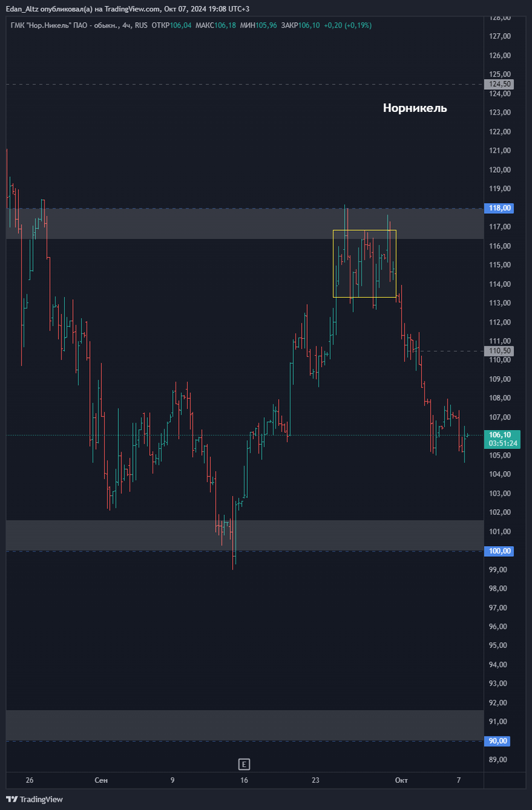Click the current price tag 106,10

[x=500, y=435]
